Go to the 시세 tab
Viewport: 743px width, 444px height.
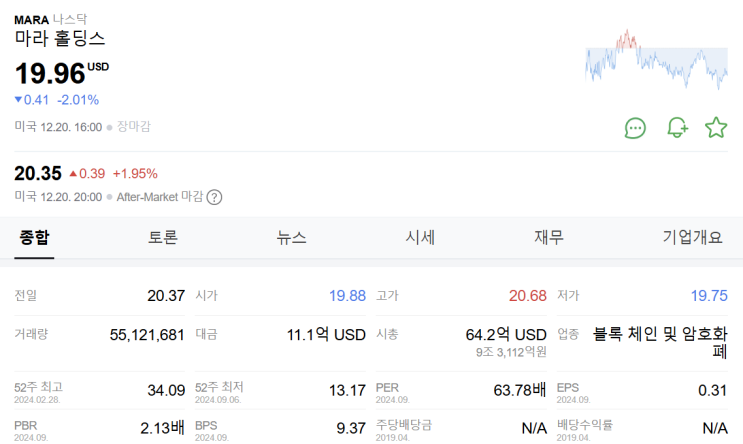click(x=420, y=238)
